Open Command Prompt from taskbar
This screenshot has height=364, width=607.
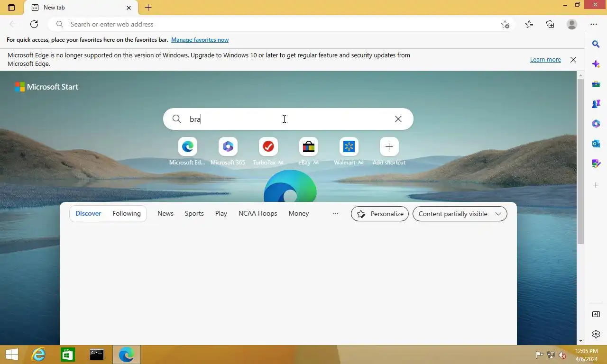point(97,355)
